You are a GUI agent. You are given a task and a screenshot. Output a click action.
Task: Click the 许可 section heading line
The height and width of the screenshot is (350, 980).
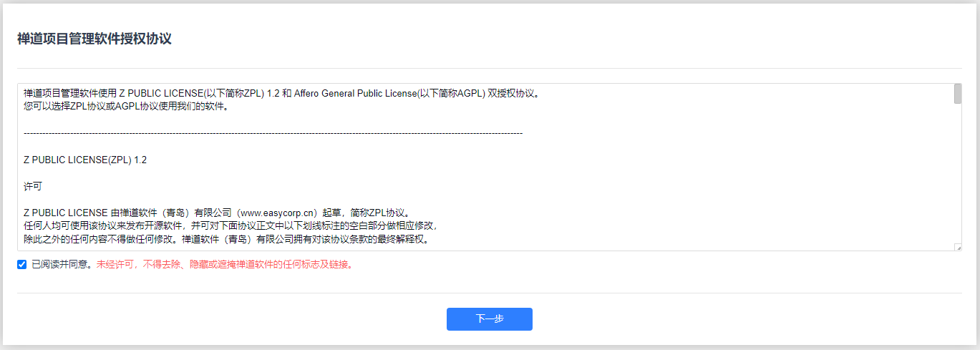33,186
